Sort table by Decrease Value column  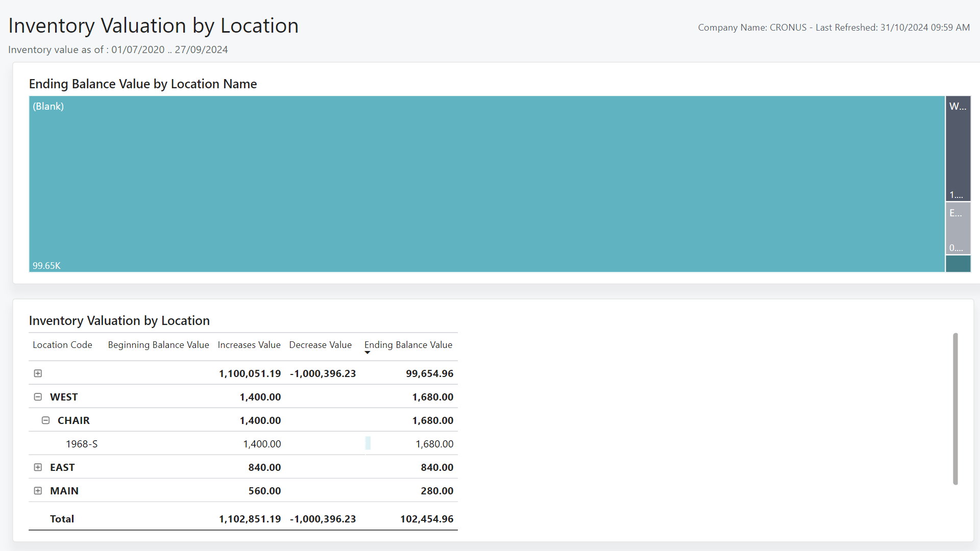pos(320,344)
